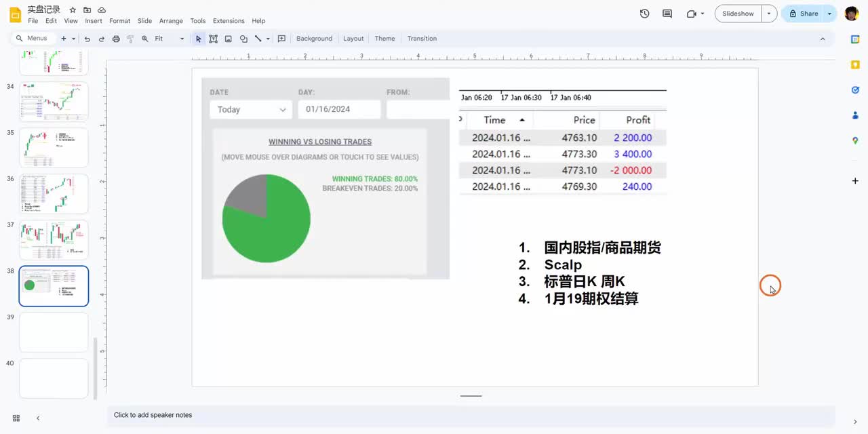Open the Google Slides home icon
This screenshot has width=868, height=434.
point(15,14)
